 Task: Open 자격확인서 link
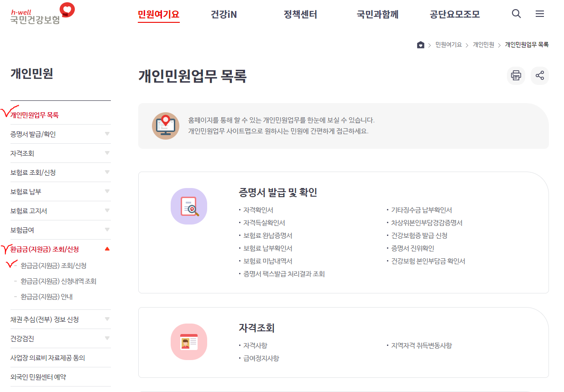point(258,210)
